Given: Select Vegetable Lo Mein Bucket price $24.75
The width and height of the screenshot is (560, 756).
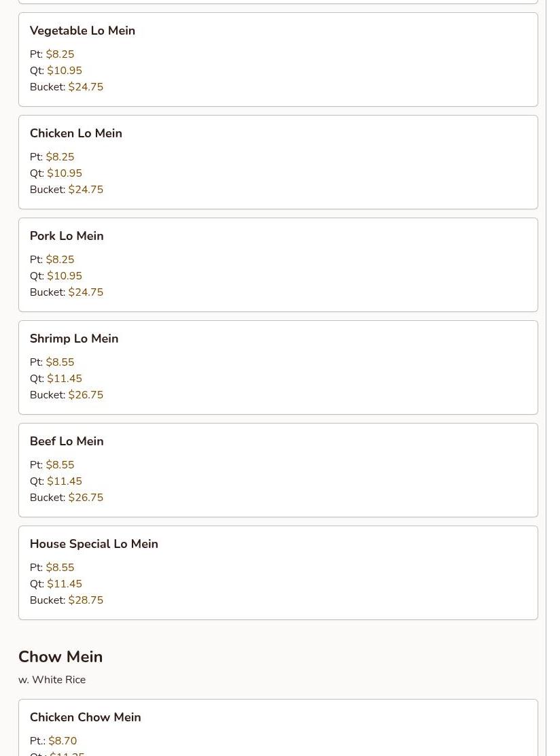Looking at the screenshot, I should click(x=86, y=87).
